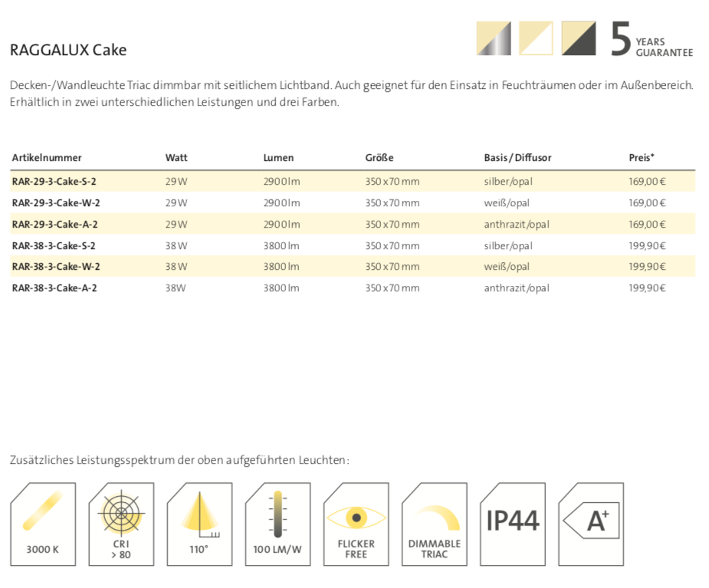This screenshot has height=588, width=709.
Task: Click the CRI > 80 icon
Action: click(121, 524)
